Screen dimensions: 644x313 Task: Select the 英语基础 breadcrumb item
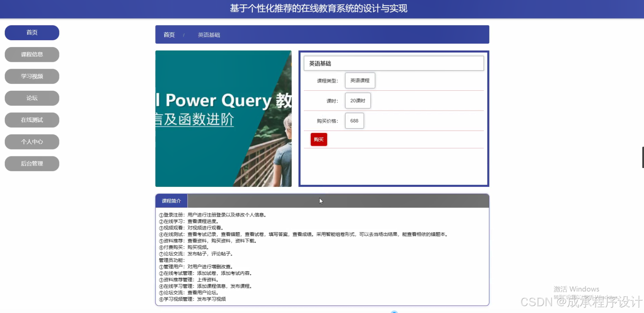[x=208, y=35]
